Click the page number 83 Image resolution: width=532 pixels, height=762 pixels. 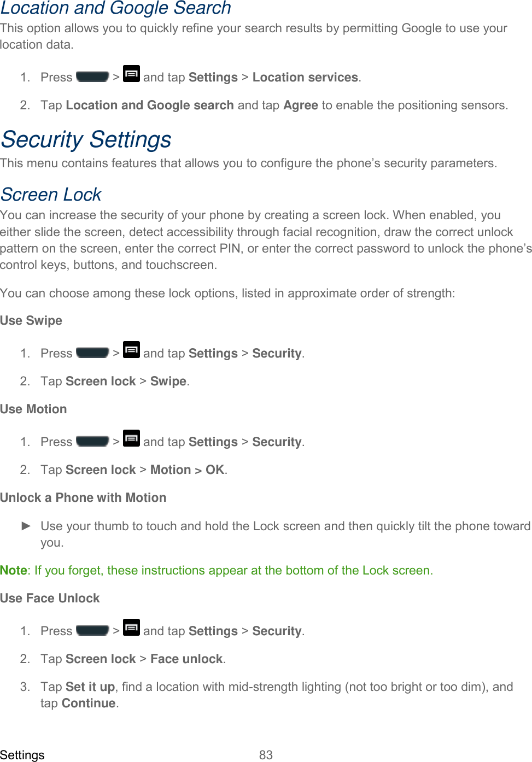coord(266,755)
